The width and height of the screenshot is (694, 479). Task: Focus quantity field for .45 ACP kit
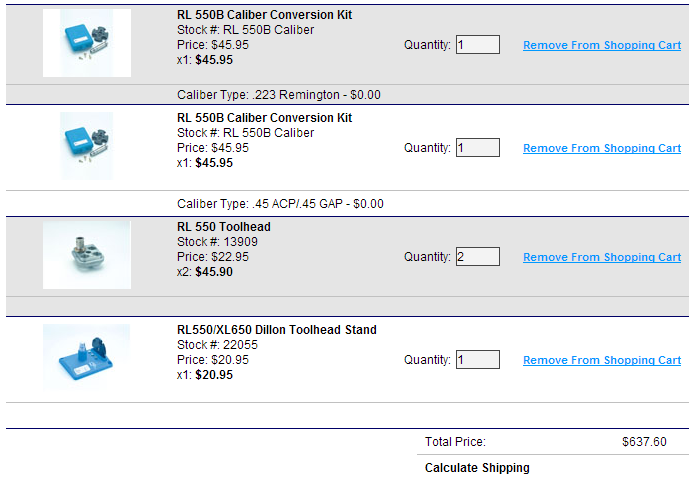[x=478, y=147]
